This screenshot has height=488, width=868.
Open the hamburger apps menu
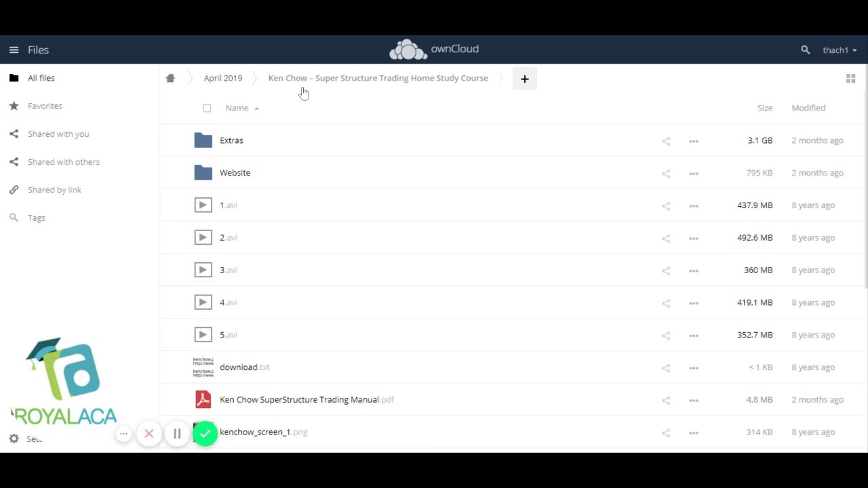tap(14, 49)
